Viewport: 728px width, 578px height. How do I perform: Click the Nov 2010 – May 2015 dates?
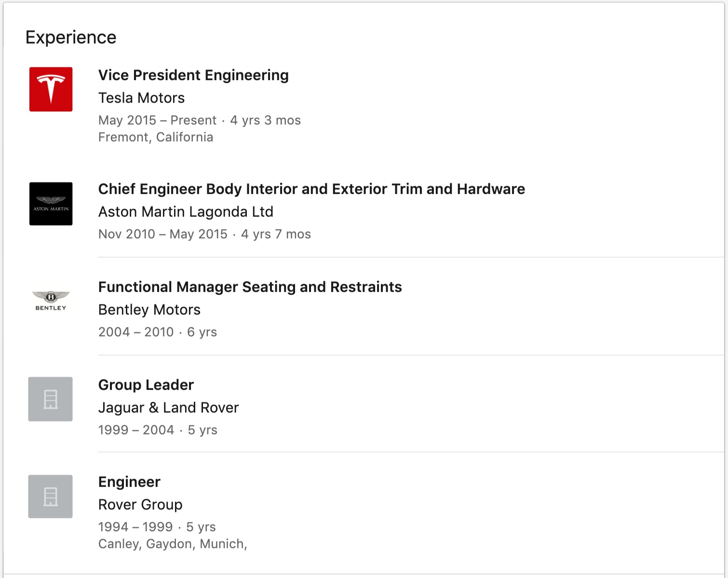coord(162,234)
